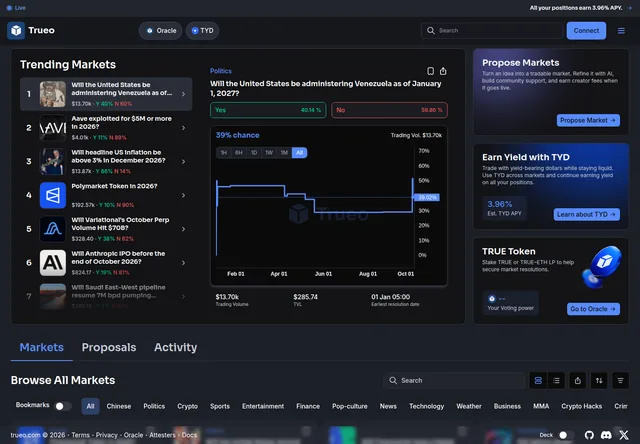Filter markets by Politics chip
This screenshot has width=640, height=444.
[154, 406]
